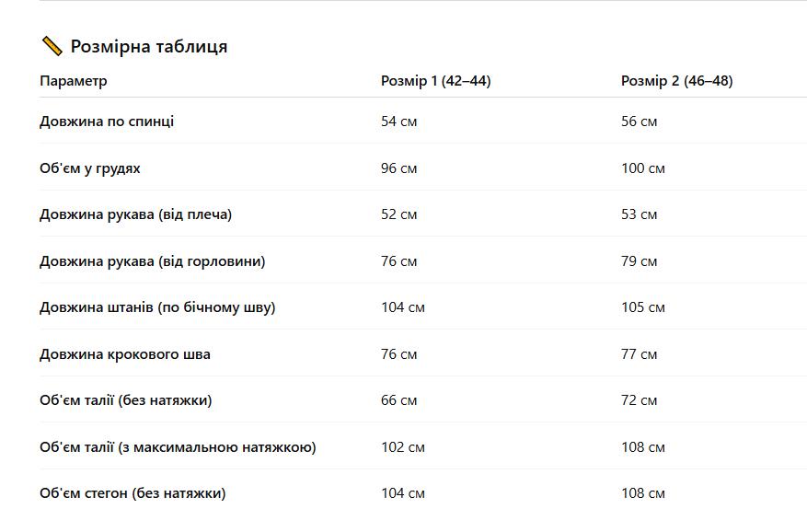Click Об'єм стегон (без натяжки) label
Viewport: 807px width, 532px height.
point(133,493)
